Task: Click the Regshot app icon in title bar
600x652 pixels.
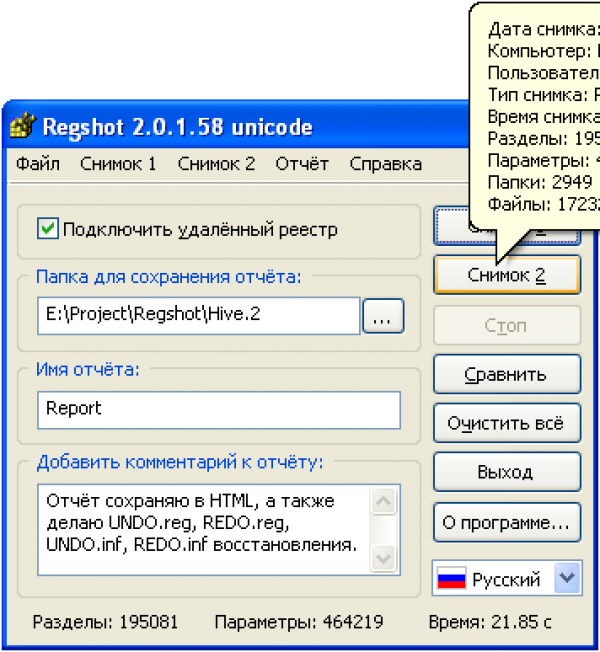Action: point(22,125)
